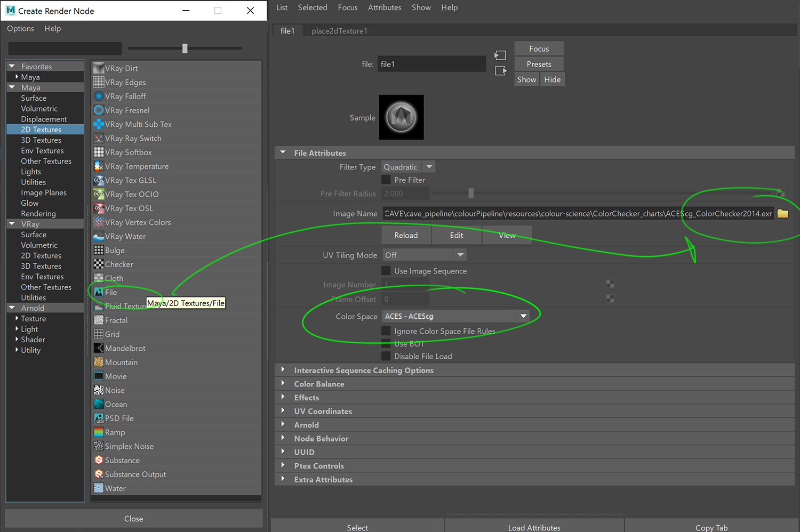Expand the Effects section

pos(283,398)
